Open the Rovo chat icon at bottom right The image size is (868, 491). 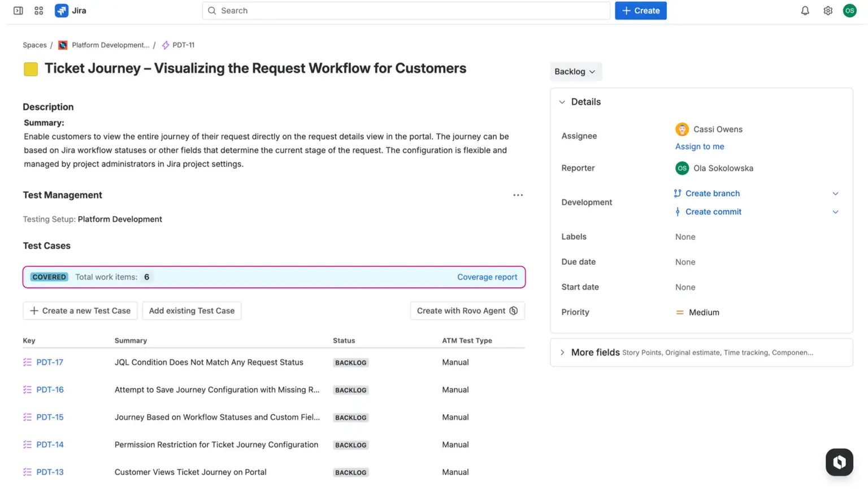tap(839, 462)
